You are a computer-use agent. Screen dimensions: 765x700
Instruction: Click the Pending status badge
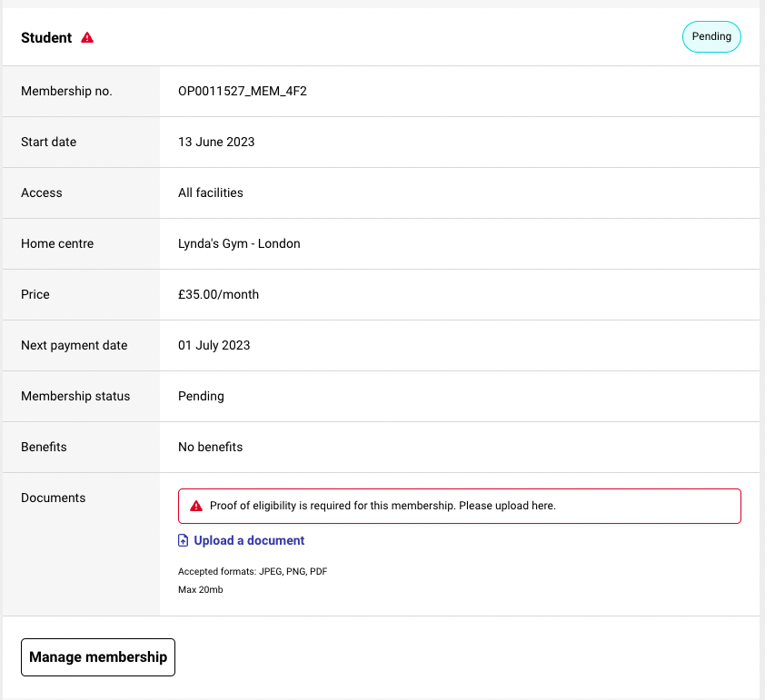pyautogui.click(x=711, y=36)
